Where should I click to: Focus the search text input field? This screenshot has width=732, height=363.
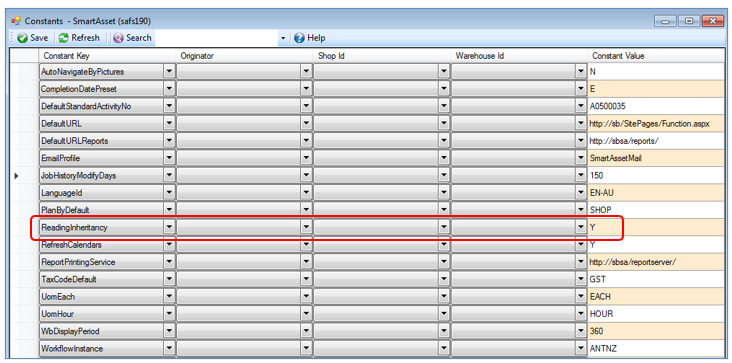(217, 38)
